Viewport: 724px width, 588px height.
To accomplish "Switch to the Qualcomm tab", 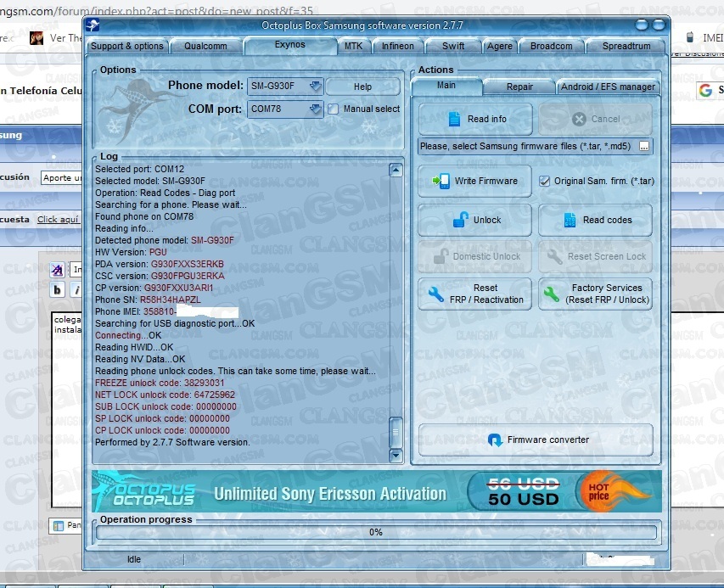I will [x=205, y=46].
